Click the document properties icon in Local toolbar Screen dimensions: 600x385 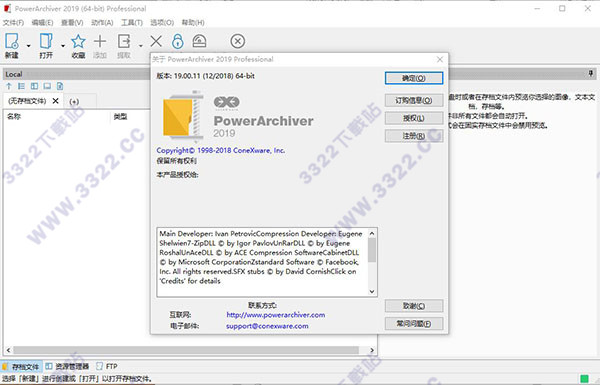click(60, 86)
